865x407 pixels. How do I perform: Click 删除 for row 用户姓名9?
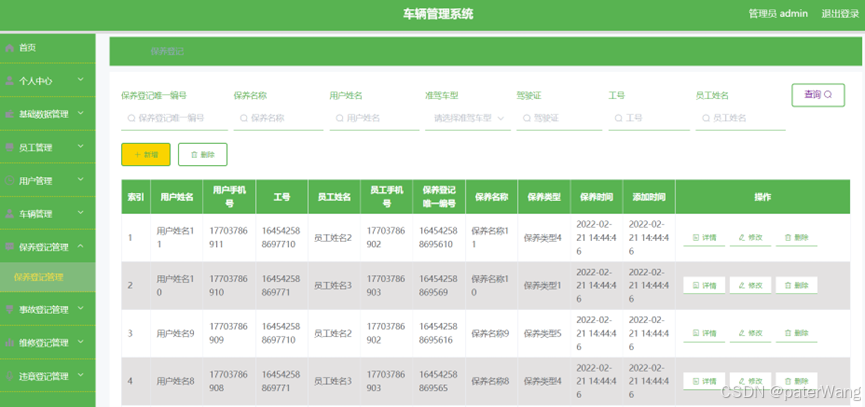point(797,333)
